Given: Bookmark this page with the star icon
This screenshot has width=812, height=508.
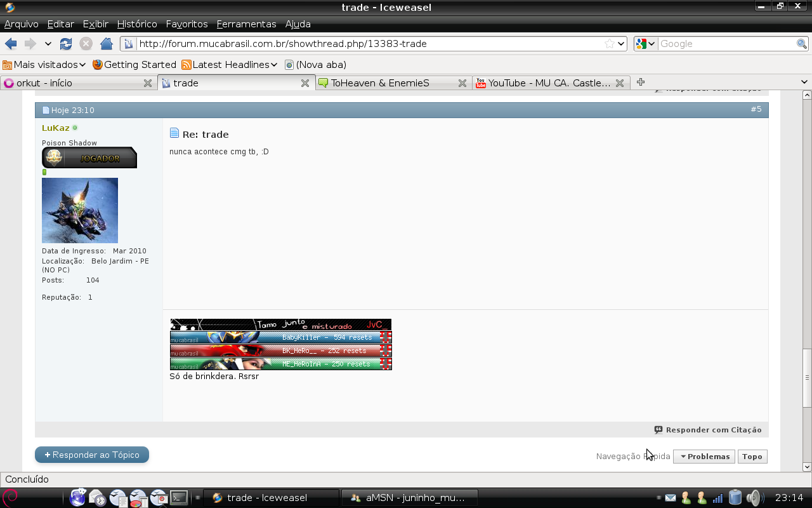Looking at the screenshot, I should pyautogui.click(x=609, y=44).
